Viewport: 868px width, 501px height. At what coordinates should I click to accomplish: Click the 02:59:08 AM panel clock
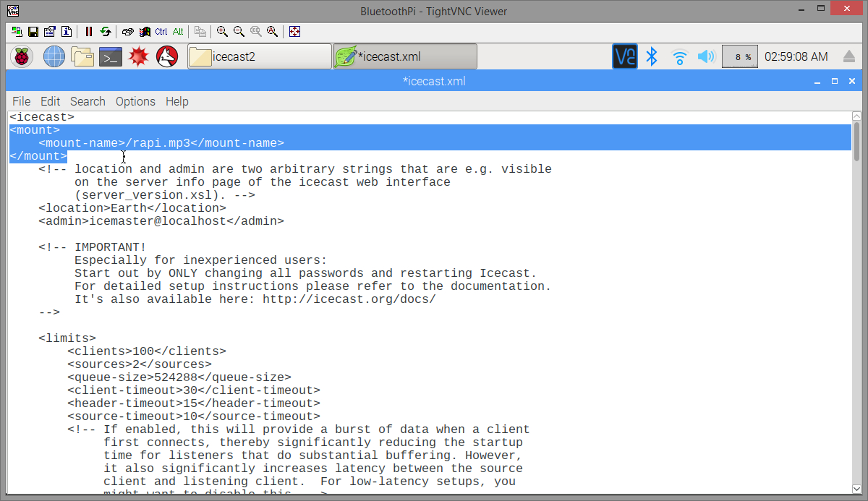796,56
